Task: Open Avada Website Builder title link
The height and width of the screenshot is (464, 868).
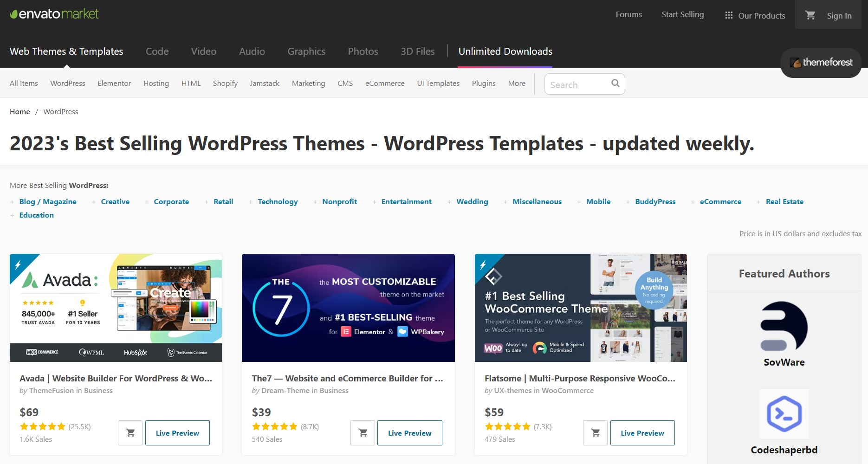Action: coord(116,379)
